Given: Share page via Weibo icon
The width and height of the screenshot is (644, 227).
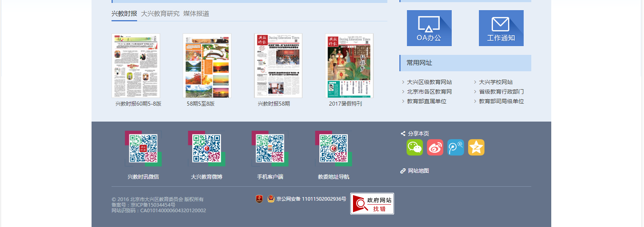Looking at the screenshot, I should (x=435, y=147).
